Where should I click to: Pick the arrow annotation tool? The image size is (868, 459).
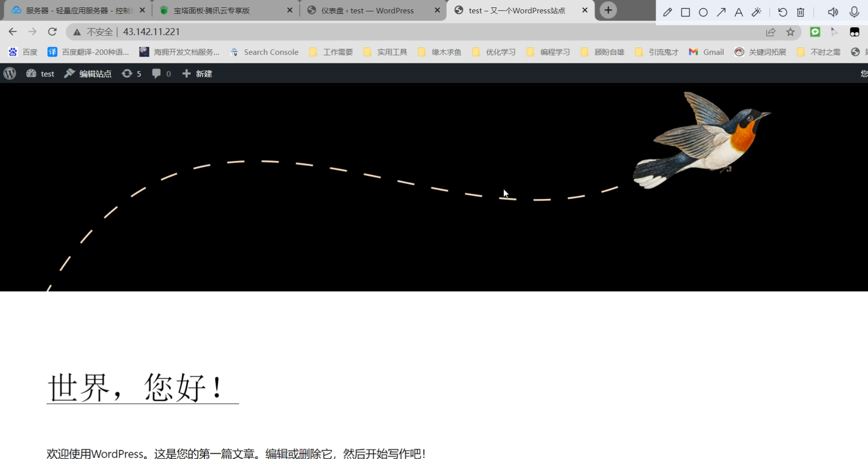(x=721, y=11)
